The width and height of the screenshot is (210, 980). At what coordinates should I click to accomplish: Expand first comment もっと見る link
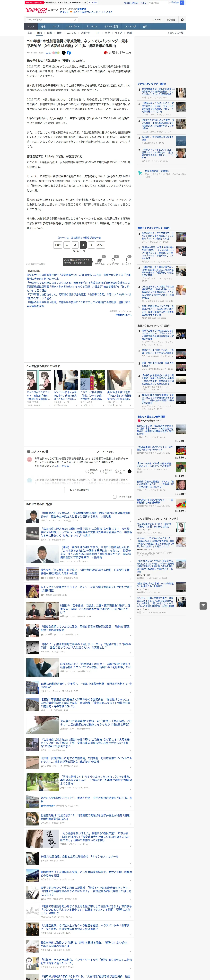click(x=63, y=466)
